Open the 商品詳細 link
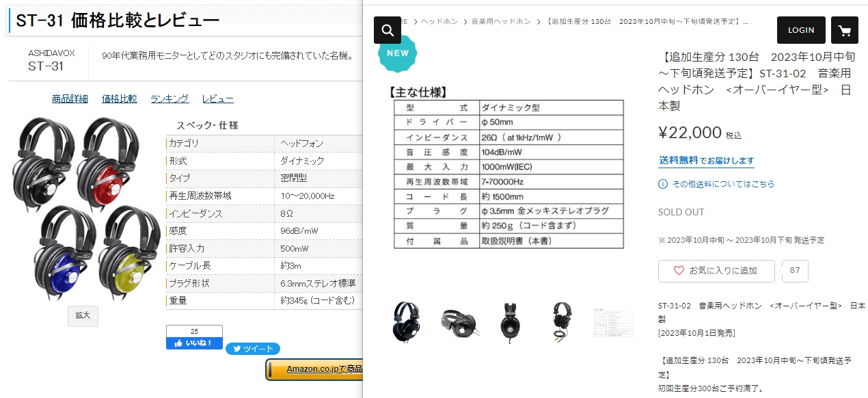 tap(70, 99)
